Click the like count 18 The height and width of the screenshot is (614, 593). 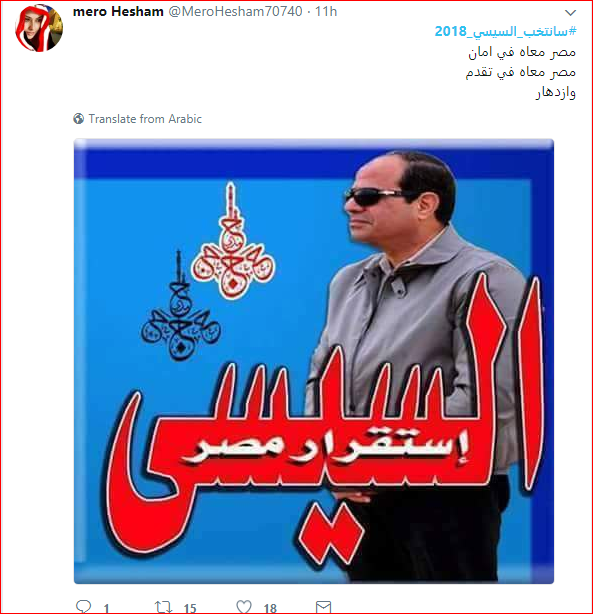(x=270, y=608)
